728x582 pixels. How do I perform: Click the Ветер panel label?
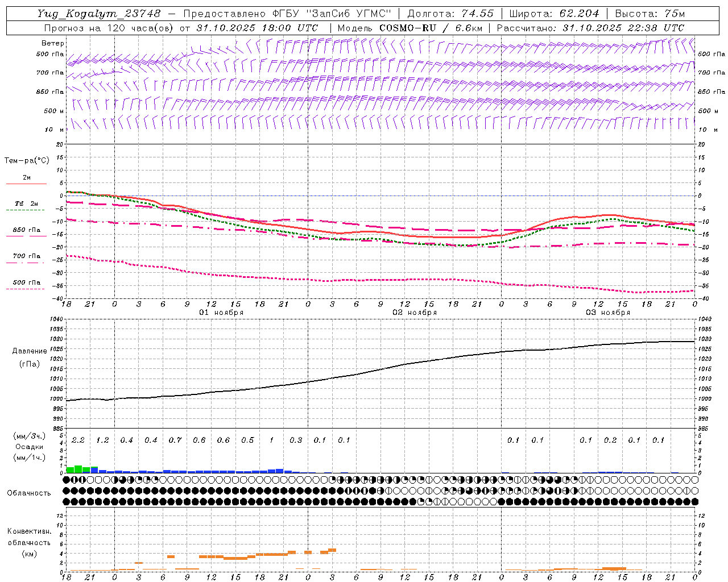pos(53,43)
